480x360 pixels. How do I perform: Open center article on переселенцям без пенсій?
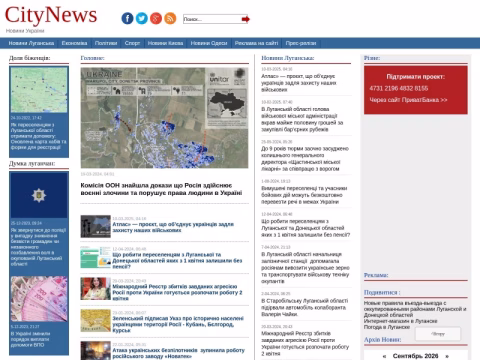click(177, 261)
